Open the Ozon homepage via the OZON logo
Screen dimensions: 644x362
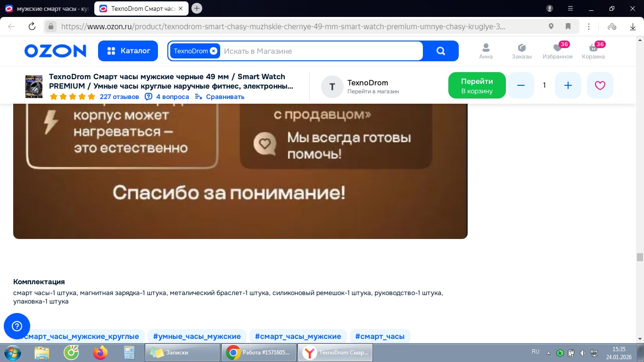coord(55,51)
